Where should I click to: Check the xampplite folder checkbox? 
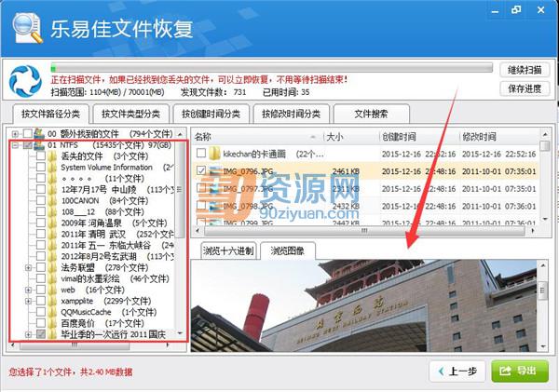[41, 301]
